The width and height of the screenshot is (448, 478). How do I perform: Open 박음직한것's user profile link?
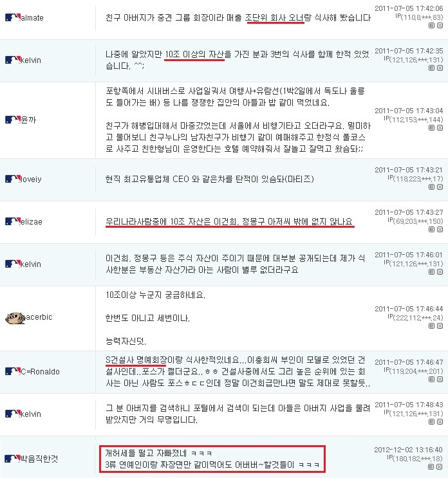pyautogui.click(x=39, y=459)
